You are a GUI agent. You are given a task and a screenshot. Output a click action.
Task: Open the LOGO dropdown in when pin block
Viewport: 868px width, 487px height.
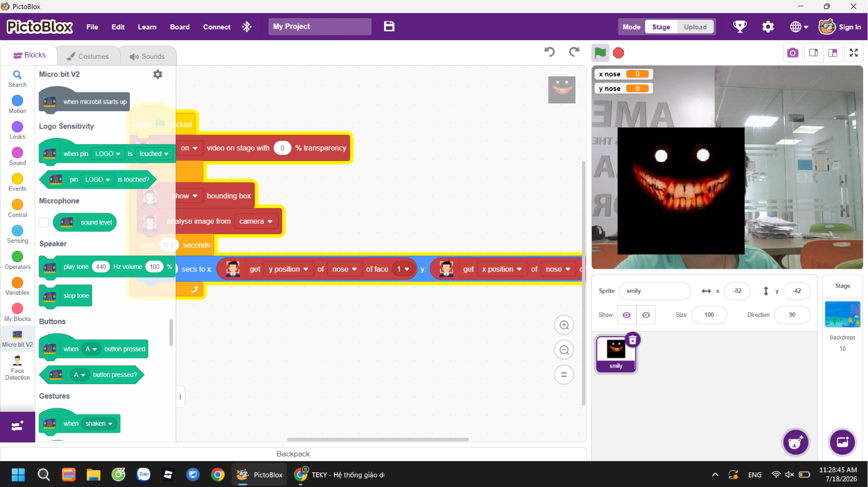point(107,154)
